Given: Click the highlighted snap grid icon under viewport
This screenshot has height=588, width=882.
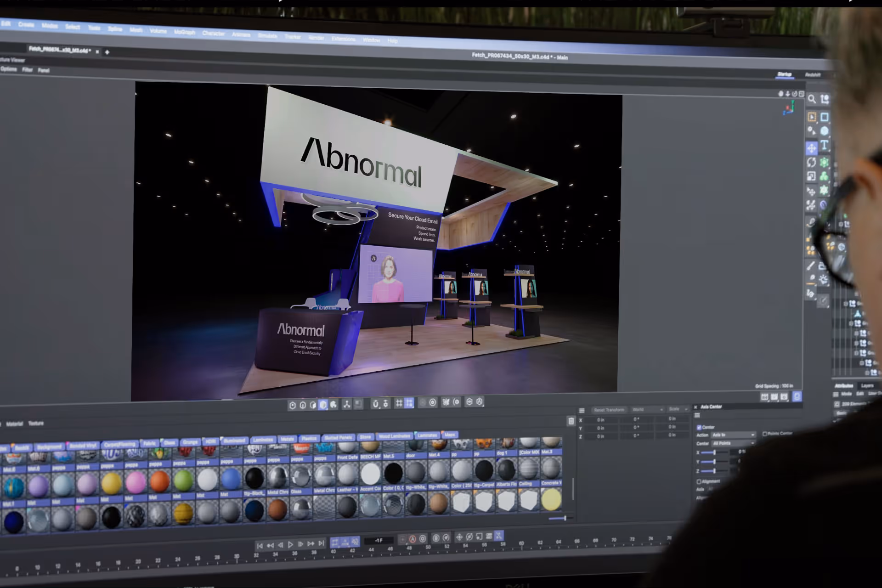Looking at the screenshot, I should (x=409, y=403).
